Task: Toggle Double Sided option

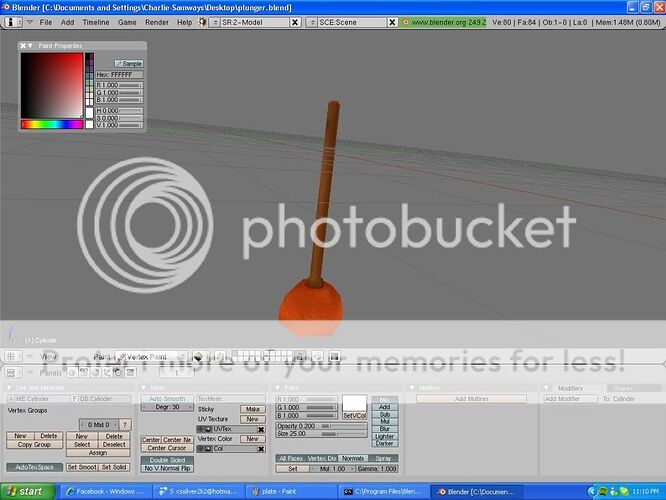Action: coord(167,460)
